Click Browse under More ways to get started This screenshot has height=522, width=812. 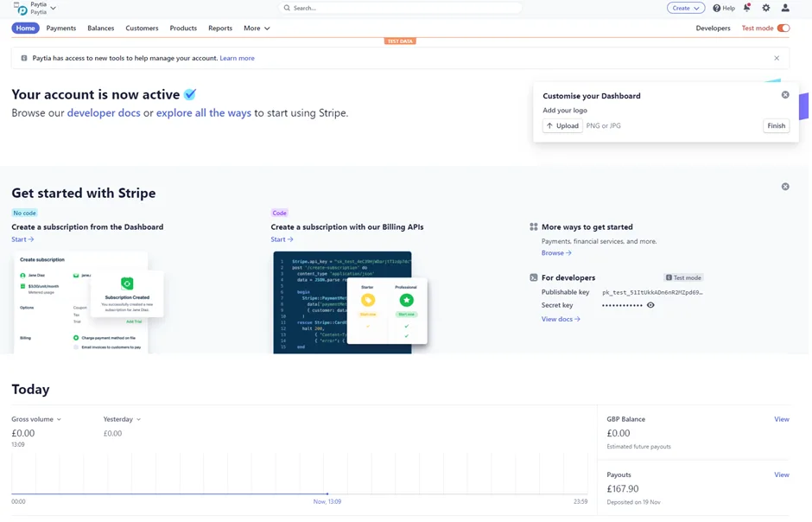coord(556,252)
